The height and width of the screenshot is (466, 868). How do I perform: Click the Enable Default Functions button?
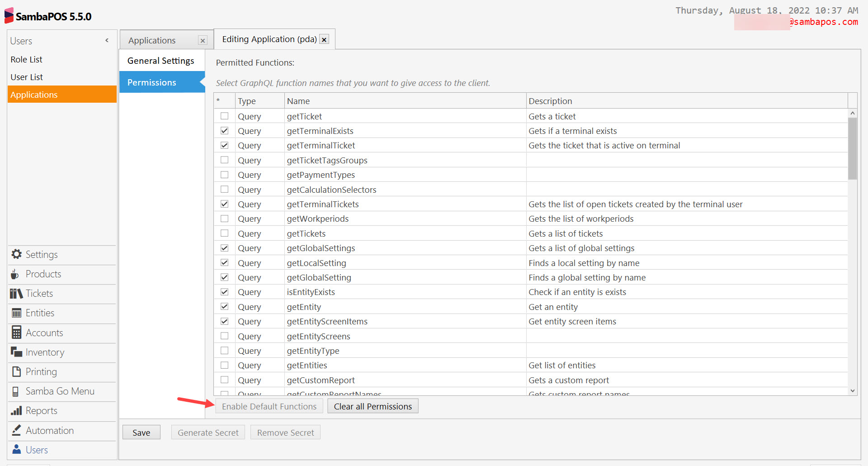tap(269, 406)
